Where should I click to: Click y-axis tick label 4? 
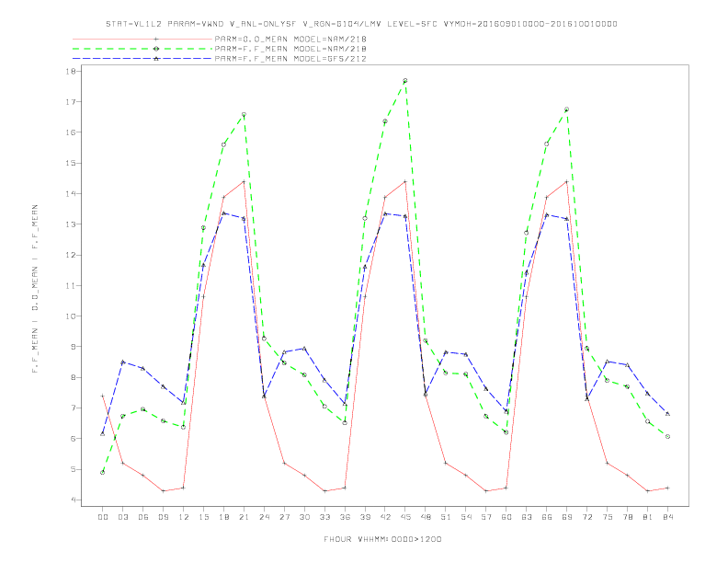[x=73, y=500]
